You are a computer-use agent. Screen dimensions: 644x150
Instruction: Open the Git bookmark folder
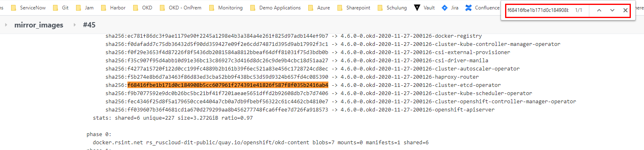click(x=61, y=8)
